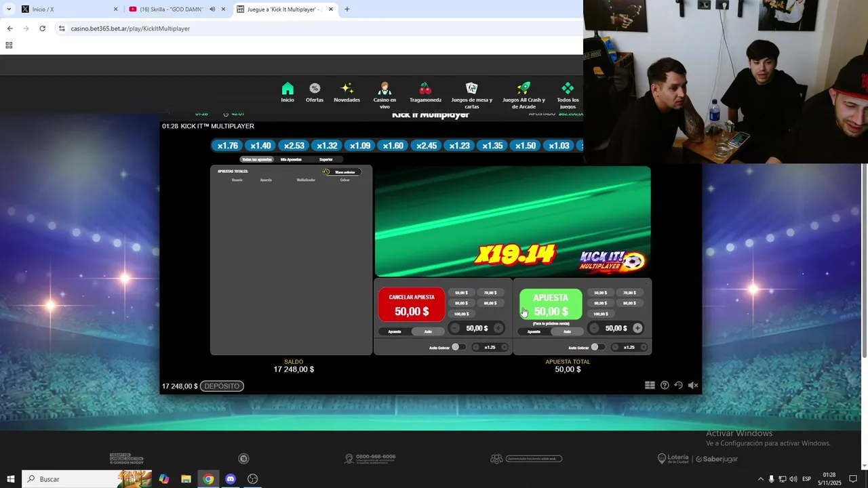This screenshot has height=488, width=868.
Task: Mute the Skrilla YouTube tab audio icon
Action: (x=212, y=9)
